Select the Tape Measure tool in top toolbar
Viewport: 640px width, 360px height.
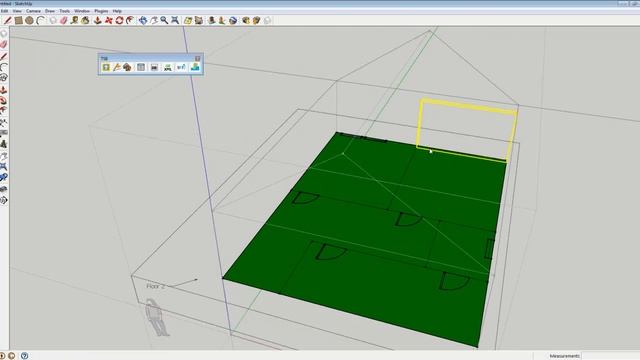(x=74, y=20)
